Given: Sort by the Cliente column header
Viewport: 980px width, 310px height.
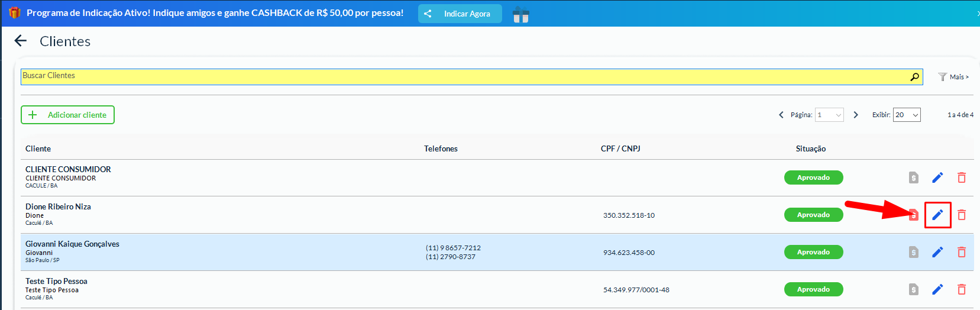Looking at the screenshot, I should pyautogui.click(x=38, y=148).
